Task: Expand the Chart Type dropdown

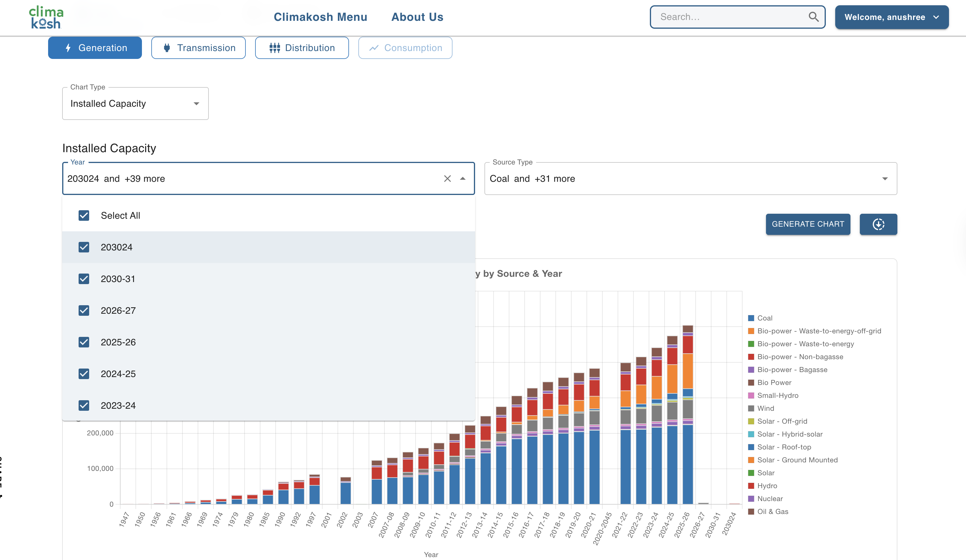Action: tap(135, 104)
